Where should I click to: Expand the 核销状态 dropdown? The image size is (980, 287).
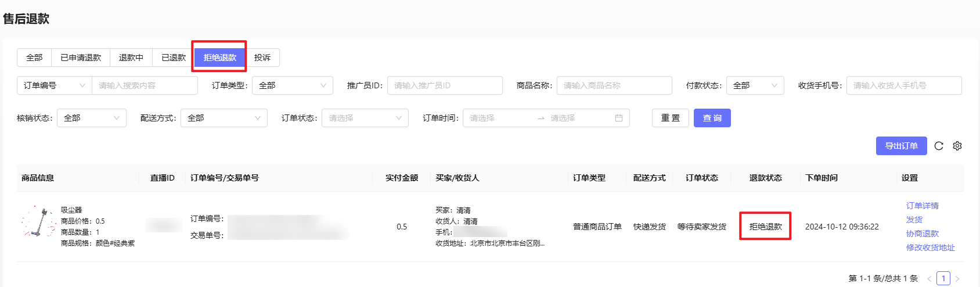[x=91, y=118]
